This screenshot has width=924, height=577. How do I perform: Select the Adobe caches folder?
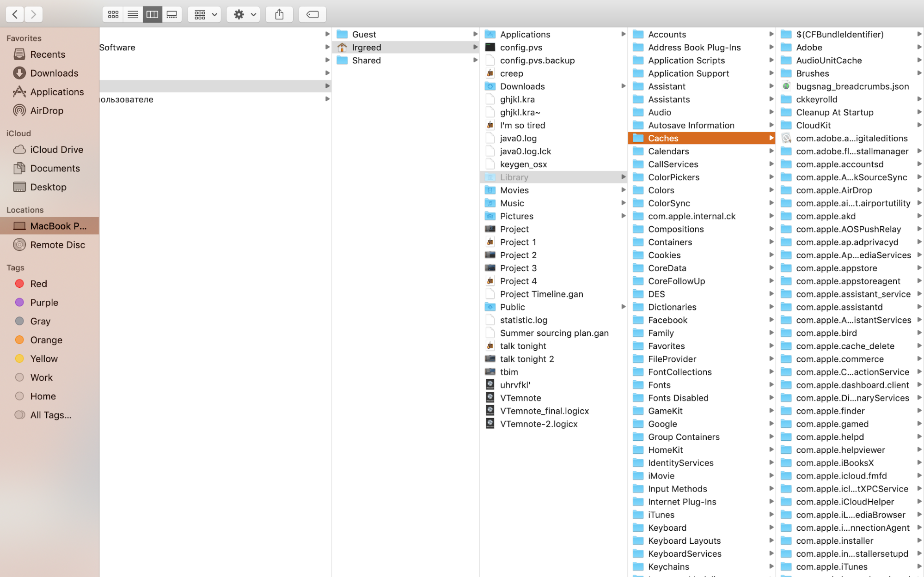[x=850, y=47]
